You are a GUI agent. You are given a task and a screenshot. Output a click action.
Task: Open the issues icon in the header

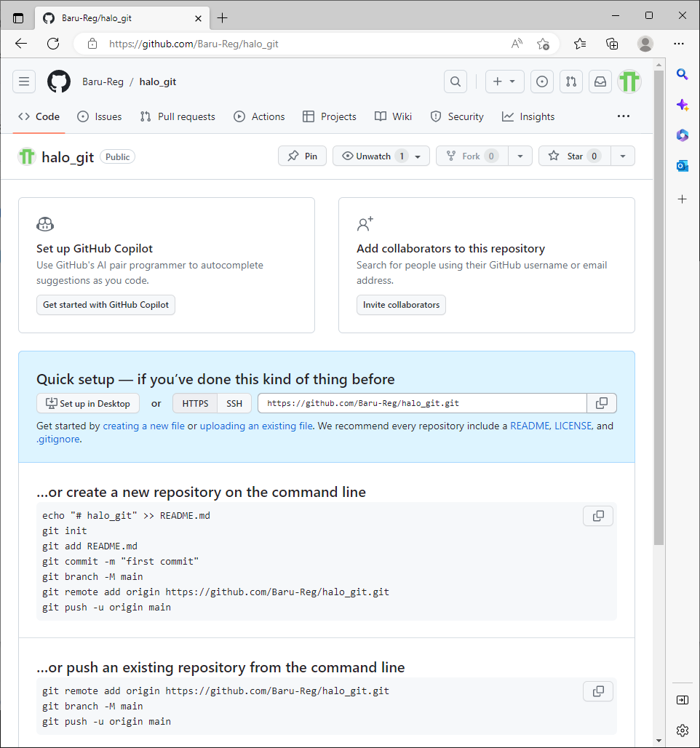pos(542,81)
